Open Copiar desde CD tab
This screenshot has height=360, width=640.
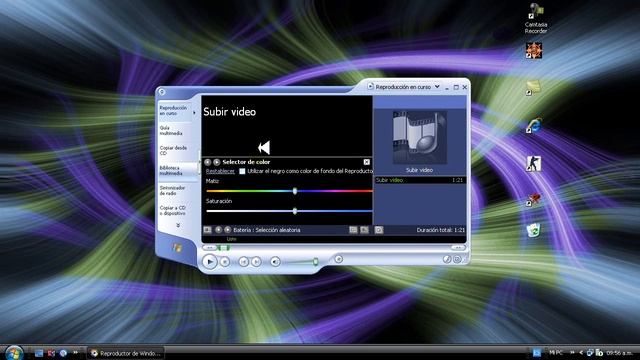point(174,150)
